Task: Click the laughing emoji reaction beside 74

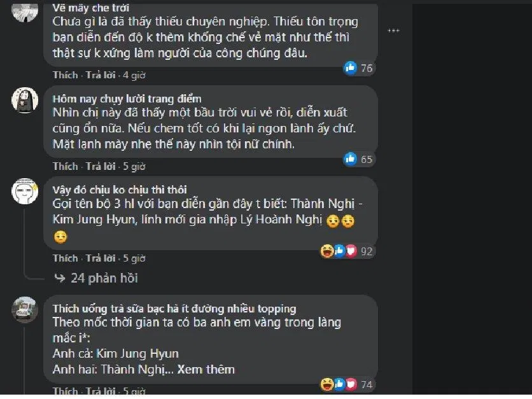Action: [x=327, y=383]
